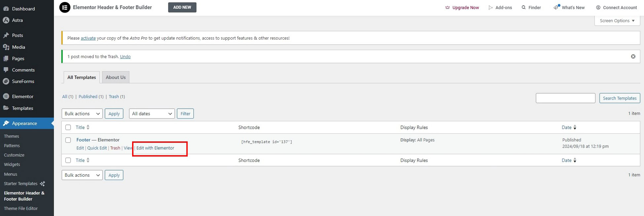Click the Templates folder icon in sidebar
The height and width of the screenshot is (216, 644).
(x=6, y=108)
